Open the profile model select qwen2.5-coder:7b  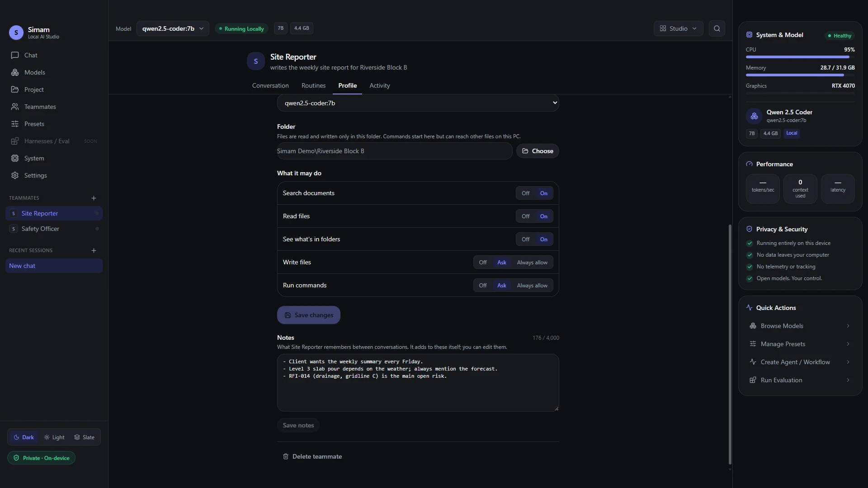point(418,103)
